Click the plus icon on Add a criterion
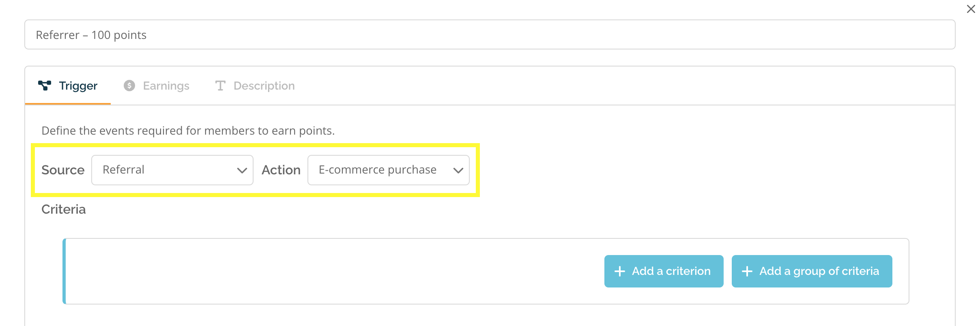The height and width of the screenshot is (326, 980). point(620,271)
